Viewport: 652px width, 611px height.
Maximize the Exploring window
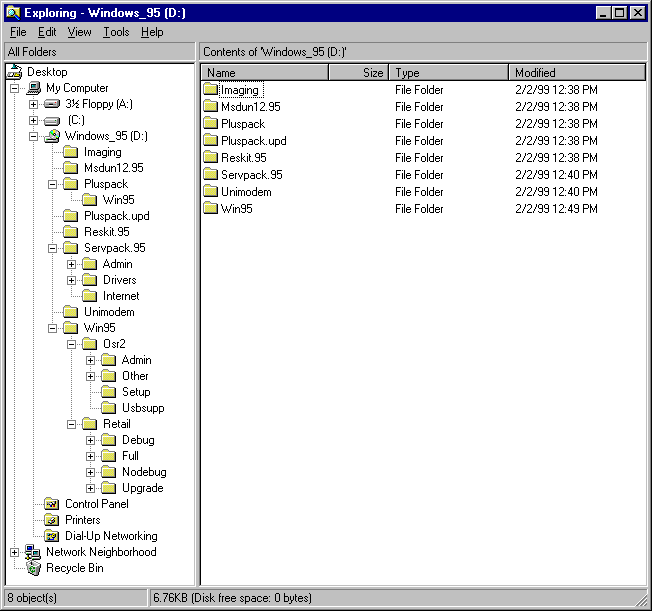click(620, 13)
